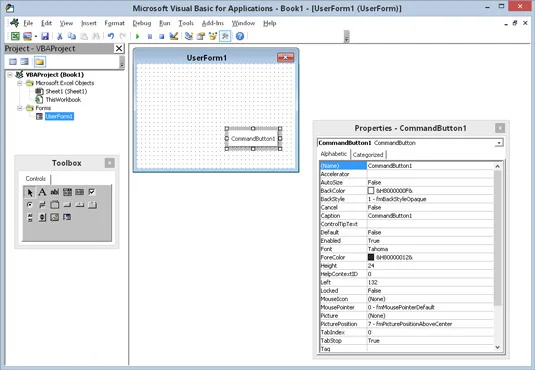Select the CommandButton control in Toolbox
Image resolution: width=535 pixels, height=370 pixels.
tap(67, 205)
